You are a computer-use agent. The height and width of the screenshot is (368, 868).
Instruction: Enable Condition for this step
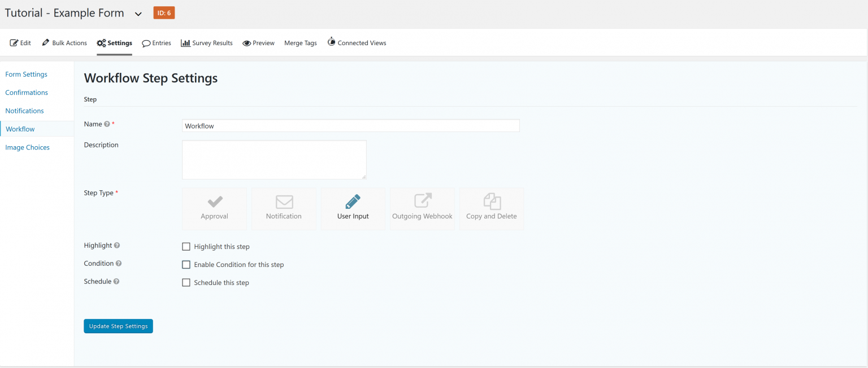tap(186, 264)
